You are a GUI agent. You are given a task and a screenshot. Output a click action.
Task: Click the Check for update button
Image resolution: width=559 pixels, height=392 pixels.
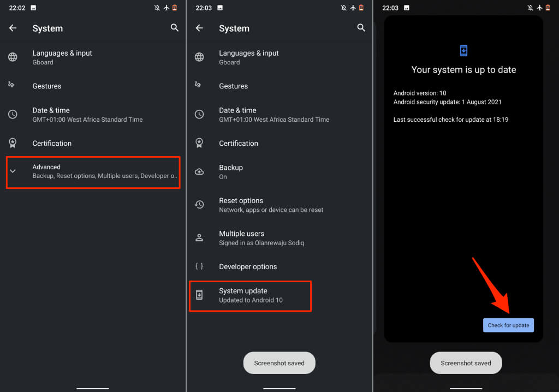click(508, 325)
